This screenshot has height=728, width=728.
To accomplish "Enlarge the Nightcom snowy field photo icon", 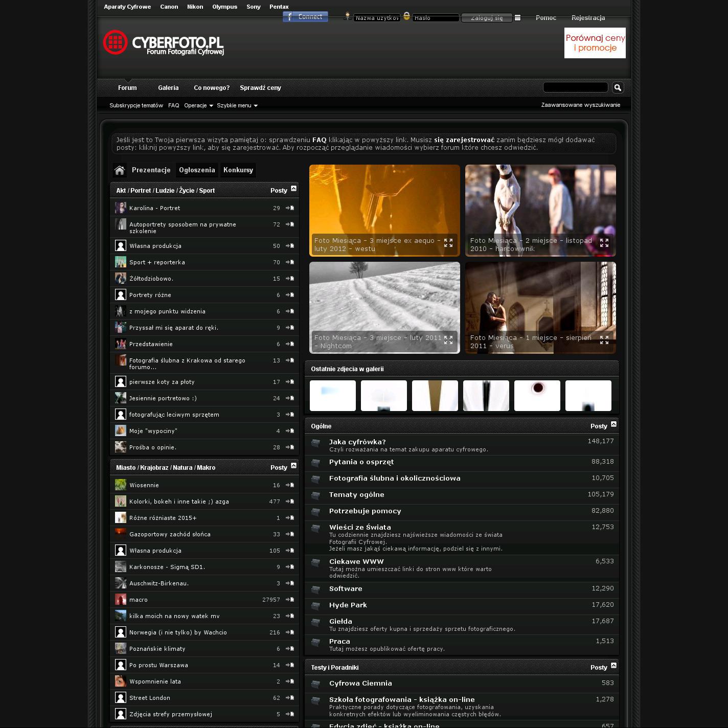I will (448, 340).
